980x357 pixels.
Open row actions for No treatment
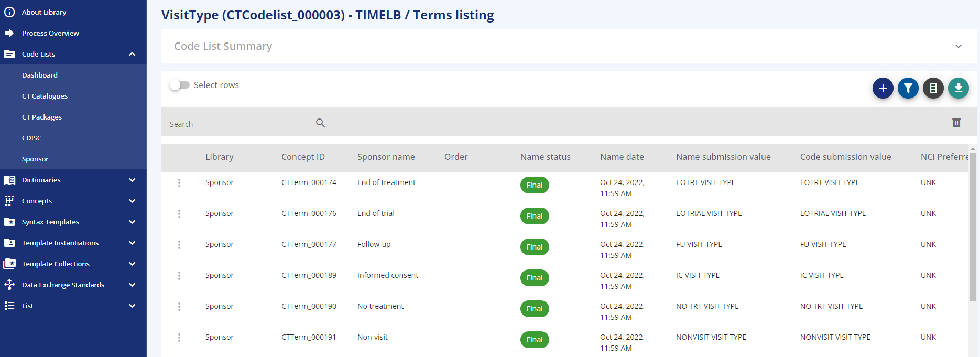[x=179, y=307]
